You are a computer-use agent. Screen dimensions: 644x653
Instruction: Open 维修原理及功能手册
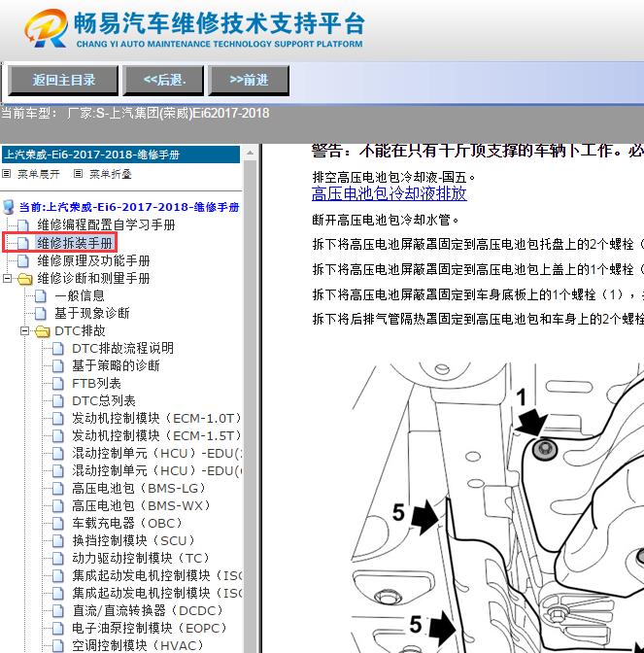pyautogui.click(x=93, y=260)
